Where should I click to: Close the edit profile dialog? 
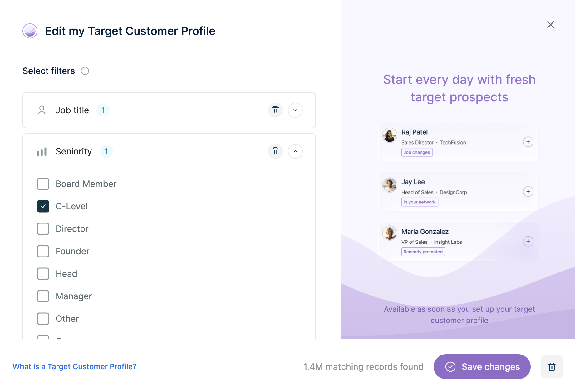pos(551,25)
